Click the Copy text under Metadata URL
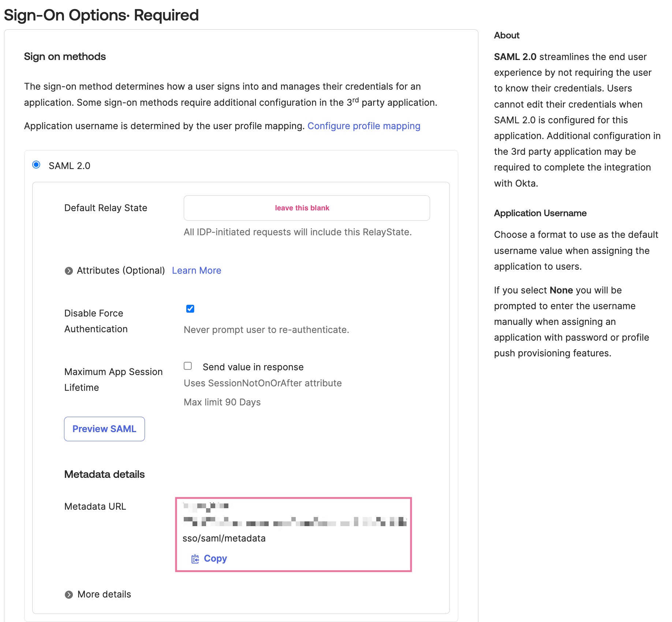The image size is (672, 622). pyautogui.click(x=215, y=558)
